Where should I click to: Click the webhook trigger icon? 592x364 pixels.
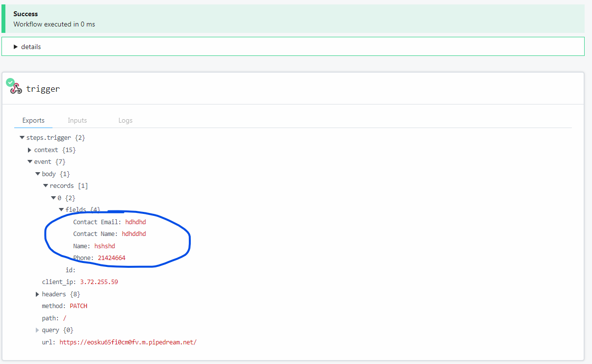tap(17, 89)
